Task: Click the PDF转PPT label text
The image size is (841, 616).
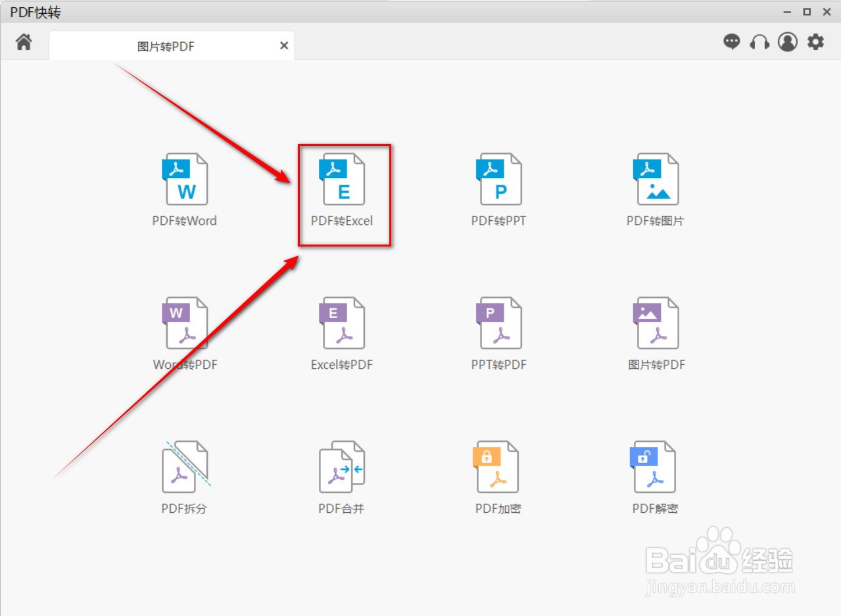Action: [498, 221]
